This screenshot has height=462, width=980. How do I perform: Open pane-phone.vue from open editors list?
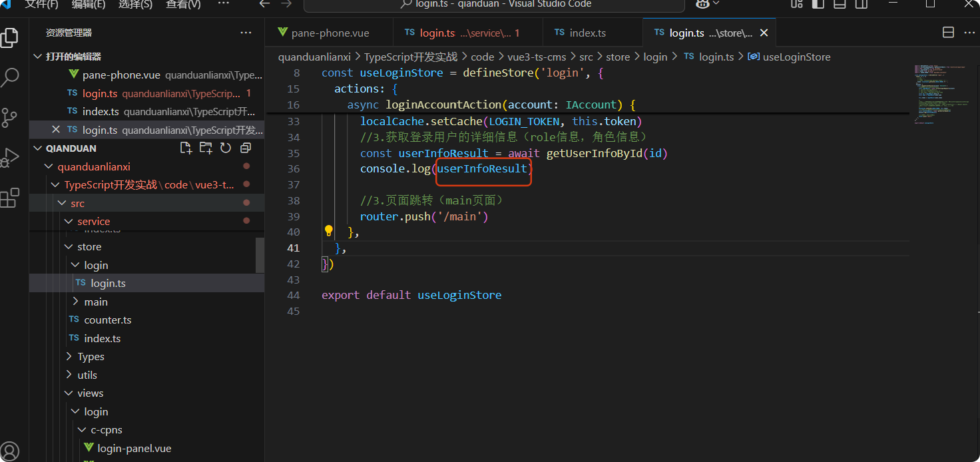point(147,75)
